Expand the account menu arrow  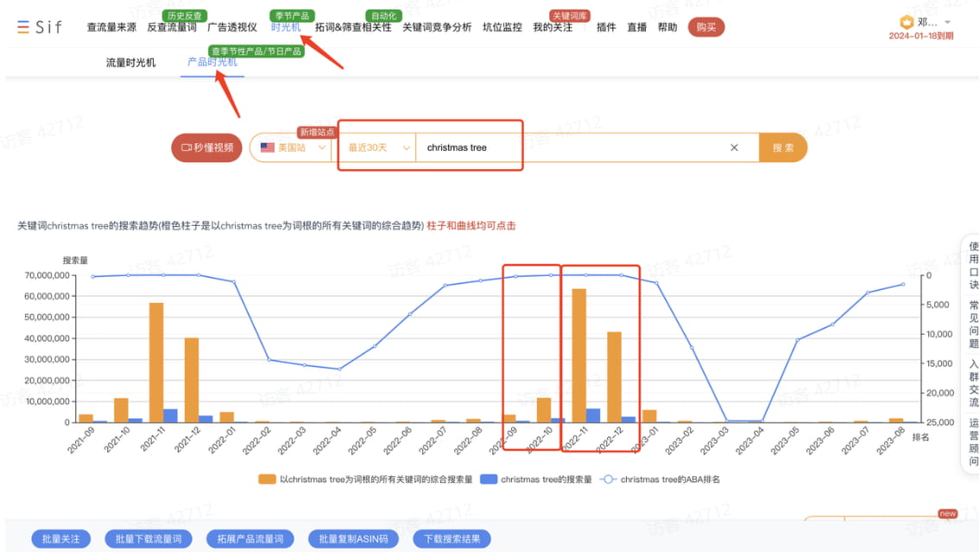click(x=947, y=22)
